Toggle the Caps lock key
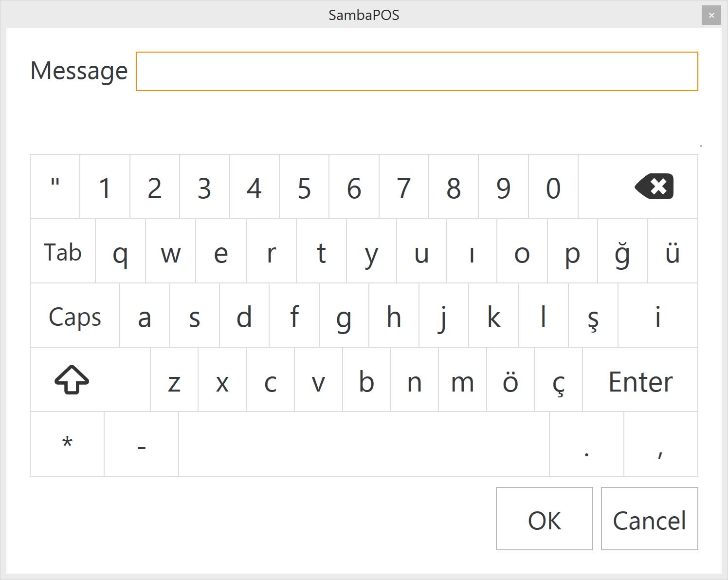Image resolution: width=728 pixels, height=580 pixels. click(75, 315)
